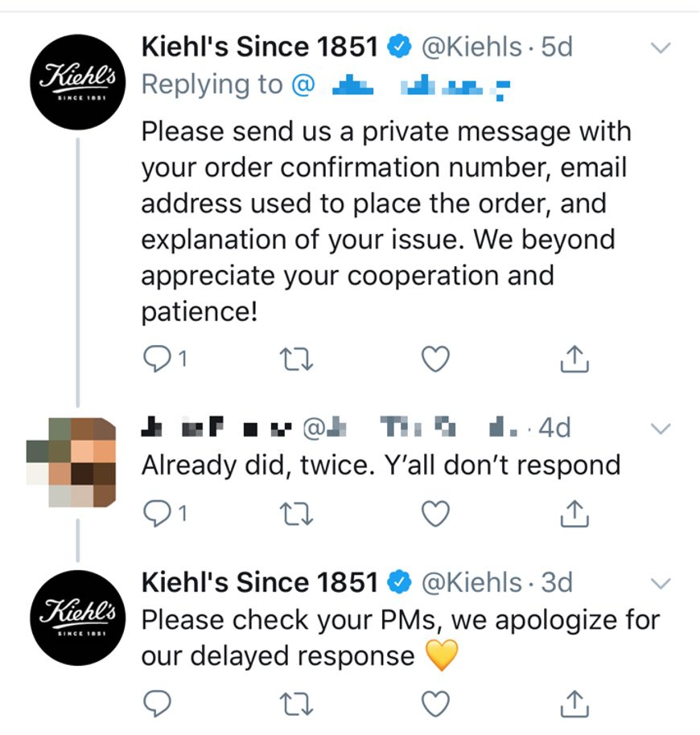Reply to Kiehl's first tweet
Image resolution: width=700 pixels, height=735 pixels.
(155, 359)
